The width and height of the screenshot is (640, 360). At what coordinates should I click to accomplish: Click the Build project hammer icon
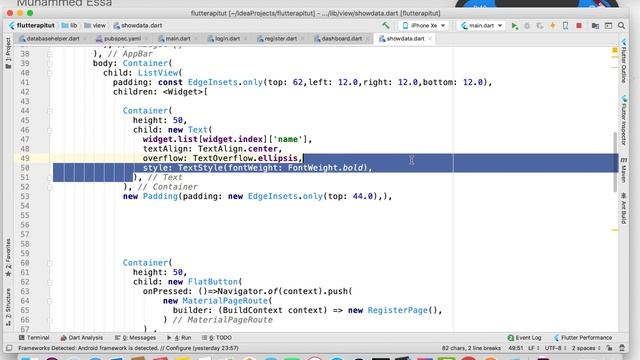click(385, 25)
